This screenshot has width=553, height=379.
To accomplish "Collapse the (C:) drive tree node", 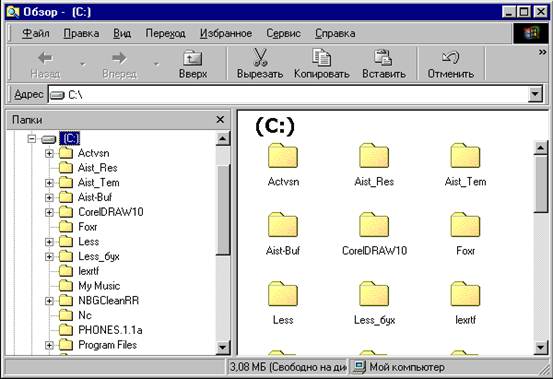I will 32,139.
